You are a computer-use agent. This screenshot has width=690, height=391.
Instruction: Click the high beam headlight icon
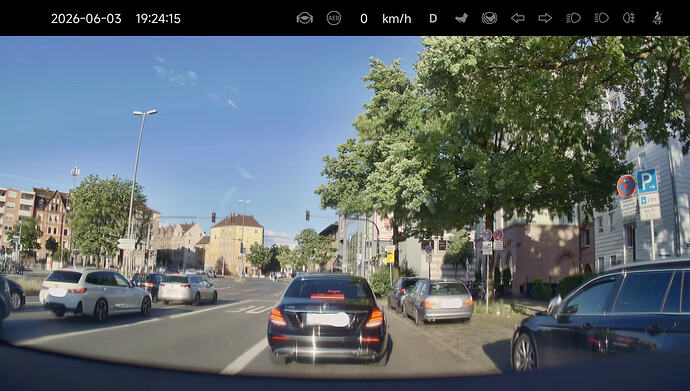[x=602, y=18]
